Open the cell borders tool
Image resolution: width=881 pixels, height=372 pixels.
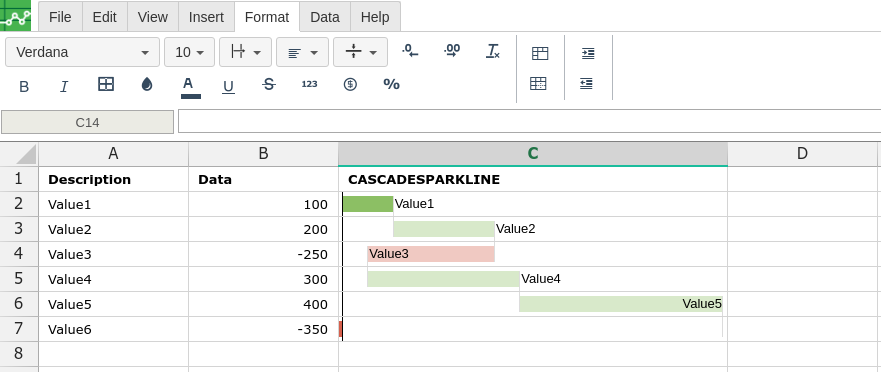pos(106,84)
